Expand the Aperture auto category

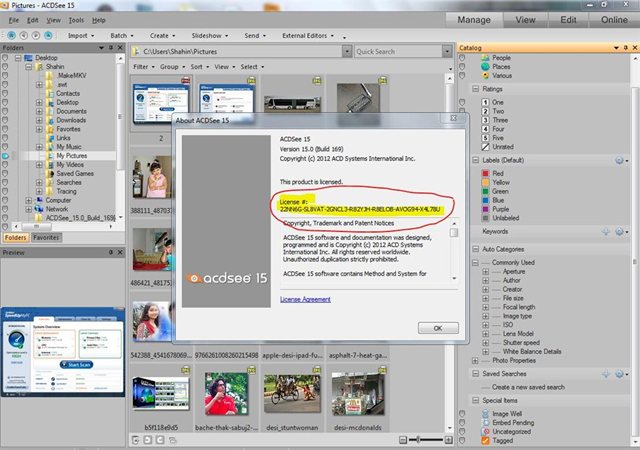[x=485, y=272]
